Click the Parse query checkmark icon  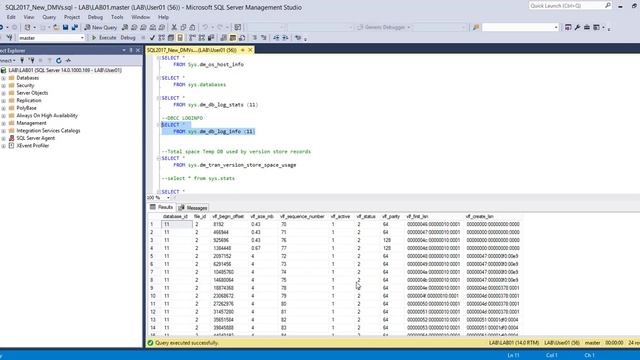click(152, 38)
